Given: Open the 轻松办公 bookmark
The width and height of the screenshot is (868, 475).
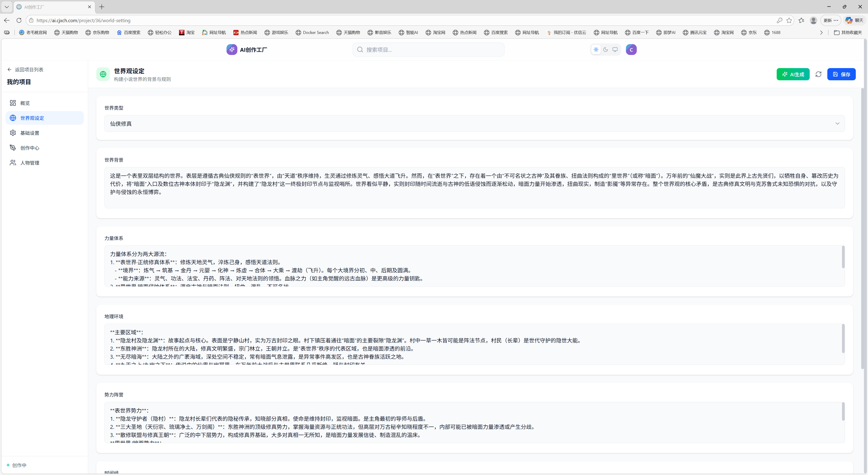Looking at the screenshot, I should tap(160, 32).
